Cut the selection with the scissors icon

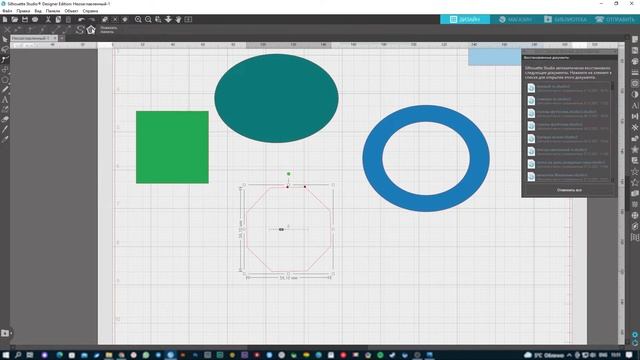tap(48, 19)
